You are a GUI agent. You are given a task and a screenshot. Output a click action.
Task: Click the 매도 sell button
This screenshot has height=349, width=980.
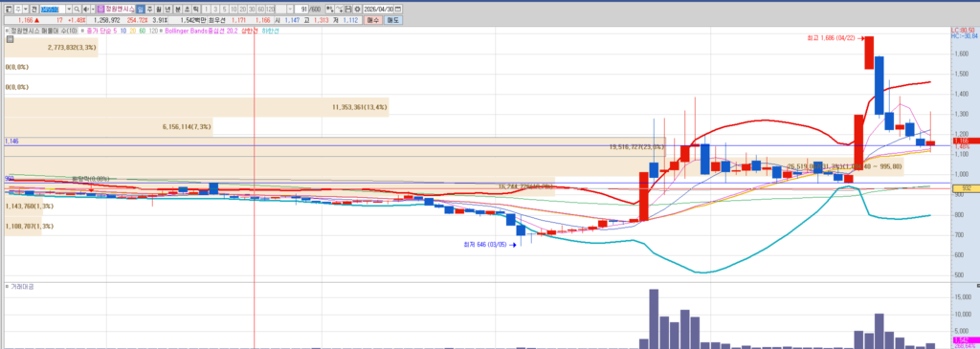point(393,20)
